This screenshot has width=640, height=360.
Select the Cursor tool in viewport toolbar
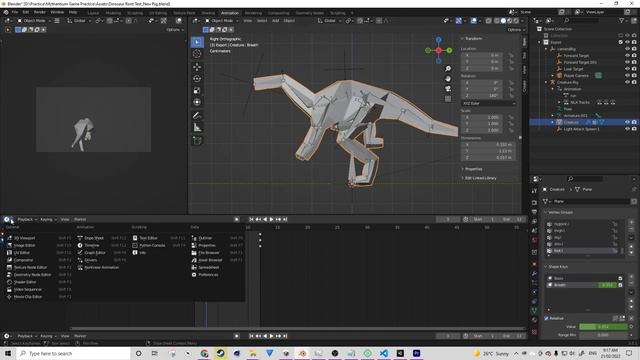pos(197,54)
